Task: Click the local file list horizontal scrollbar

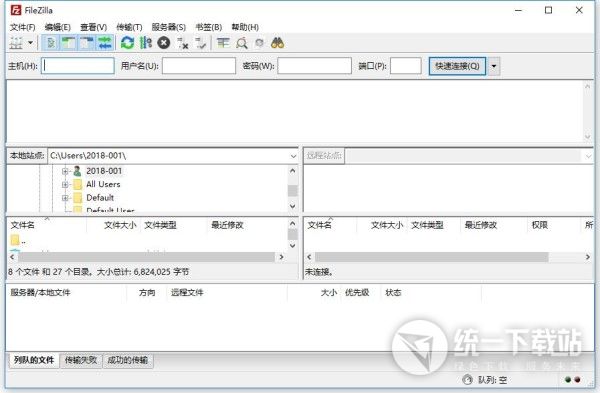Action: tap(147, 257)
